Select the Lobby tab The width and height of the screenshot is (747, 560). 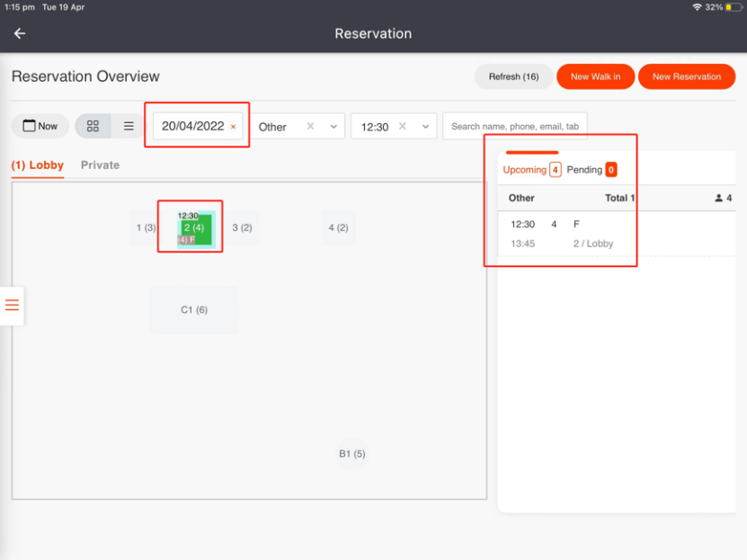[x=38, y=165]
